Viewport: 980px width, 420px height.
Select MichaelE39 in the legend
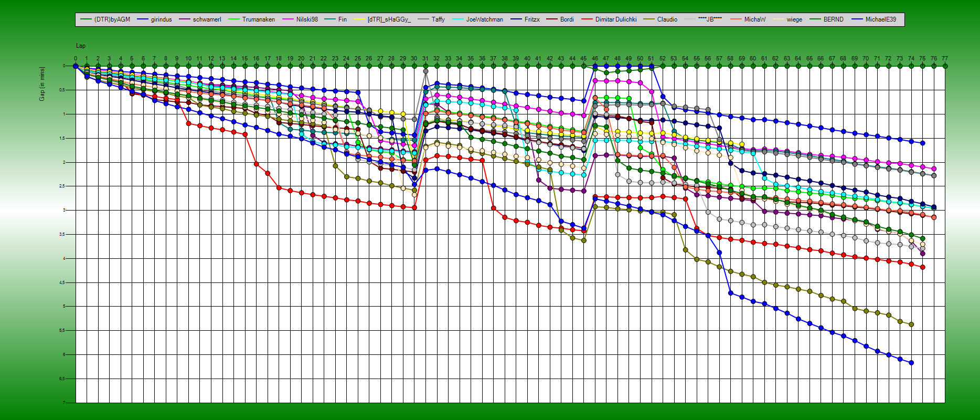tap(880, 19)
